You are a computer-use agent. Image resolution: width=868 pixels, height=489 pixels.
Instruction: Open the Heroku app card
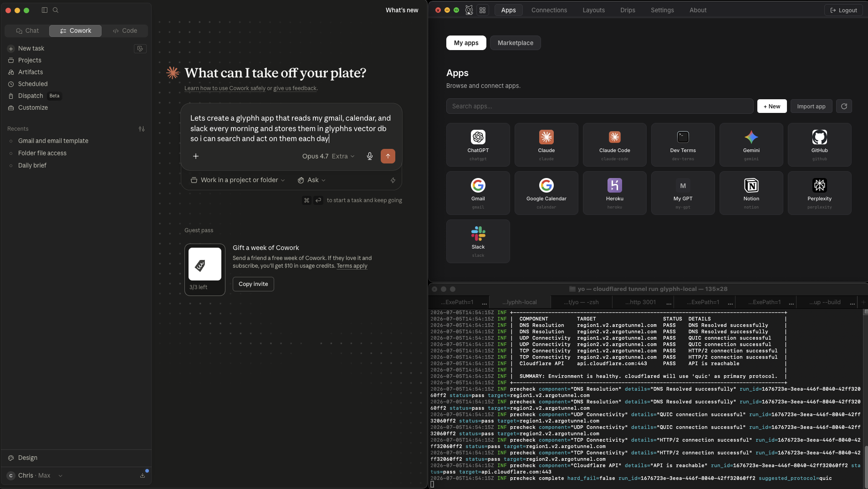pos(615,193)
